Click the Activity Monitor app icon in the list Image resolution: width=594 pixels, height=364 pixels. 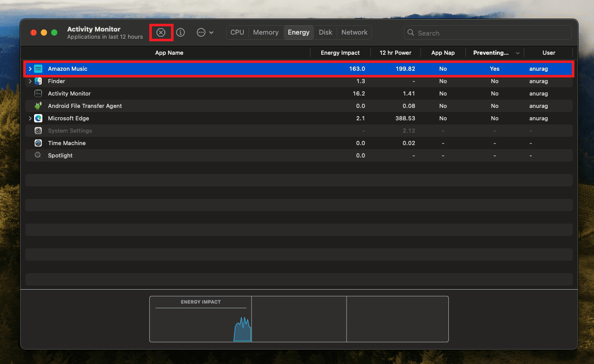(38, 93)
